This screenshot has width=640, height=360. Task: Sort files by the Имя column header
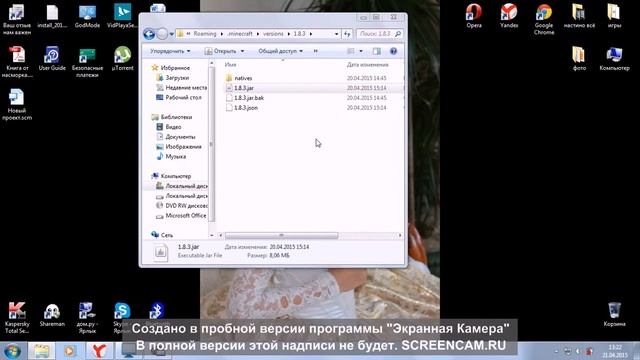pos(230,64)
